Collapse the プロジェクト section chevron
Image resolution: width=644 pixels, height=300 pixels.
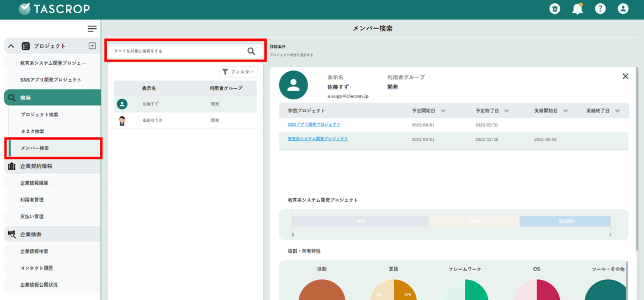click(11, 46)
